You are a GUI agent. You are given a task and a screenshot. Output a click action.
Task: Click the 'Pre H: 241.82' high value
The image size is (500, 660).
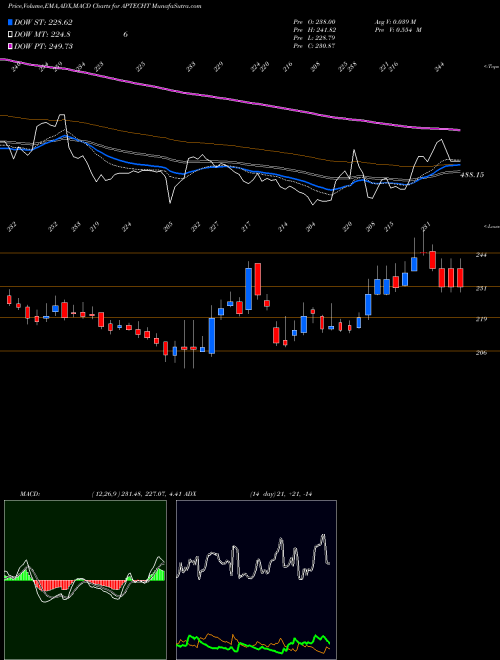(x=314, y=30)
